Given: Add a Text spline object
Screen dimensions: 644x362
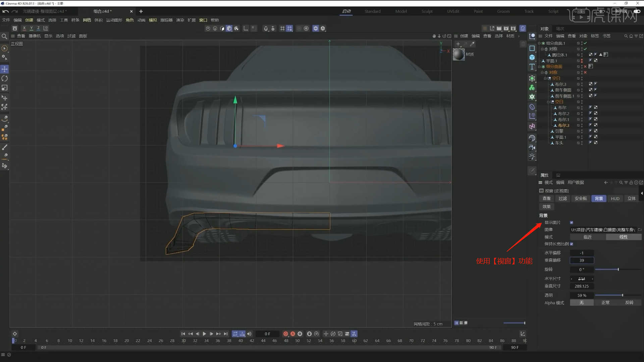Looking at the screenshot, I should pos(532,67).
